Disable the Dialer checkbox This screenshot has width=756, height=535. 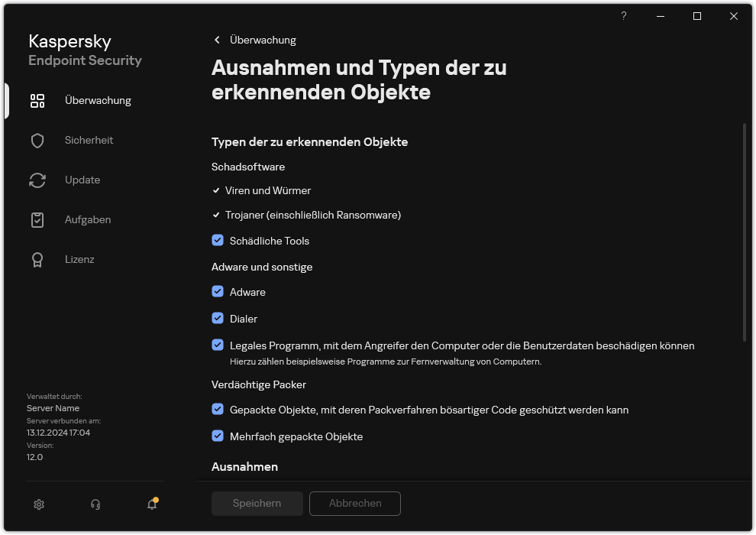(218, 318)
